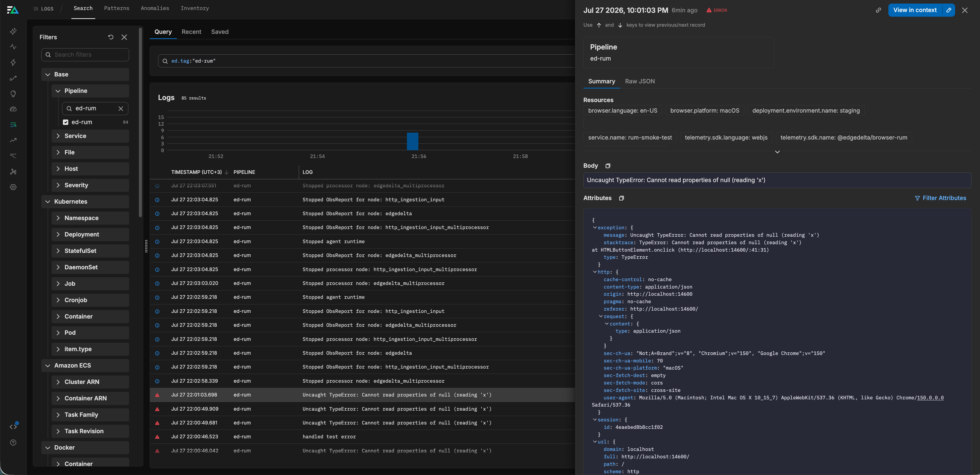The width and height of the screenshot is (980, 475).
Task: Click the ed.tag query search box
Action: coord(366,61)
